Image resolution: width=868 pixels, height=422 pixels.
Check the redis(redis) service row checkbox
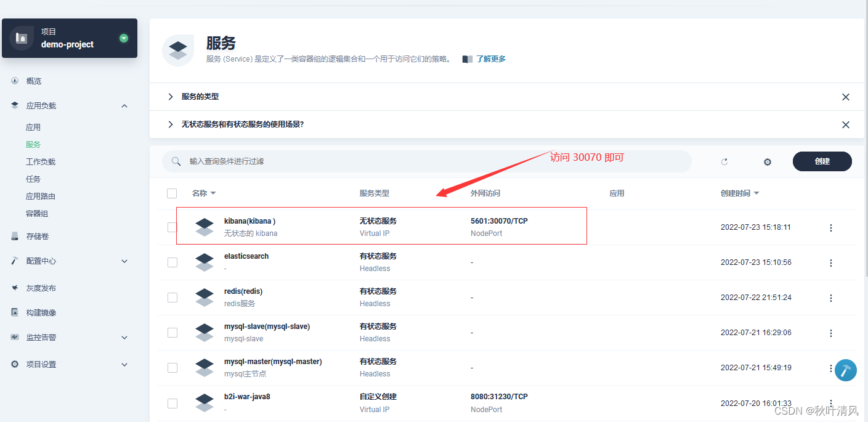coord(172,297)
